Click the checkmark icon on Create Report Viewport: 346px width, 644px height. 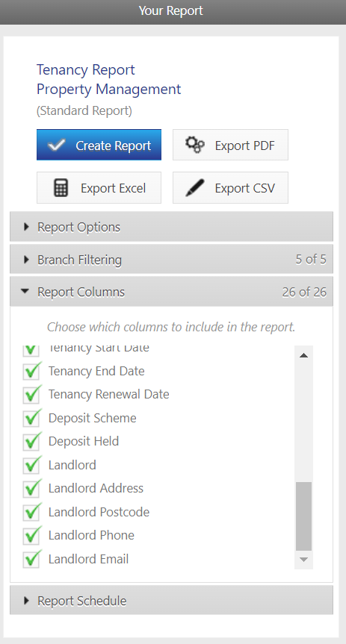pyautogui.click(x=56, y=145)
